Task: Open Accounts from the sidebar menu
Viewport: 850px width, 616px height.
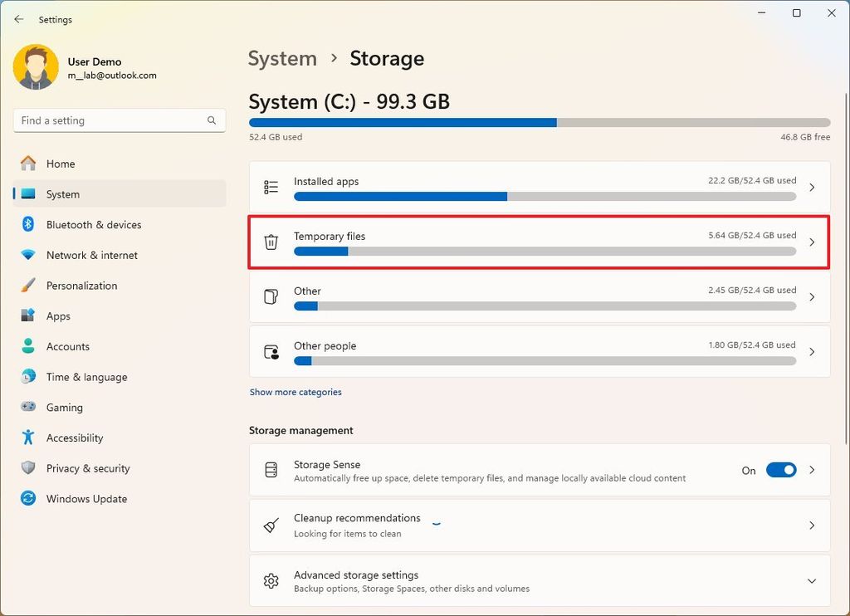Action: (x=67, y=346)
